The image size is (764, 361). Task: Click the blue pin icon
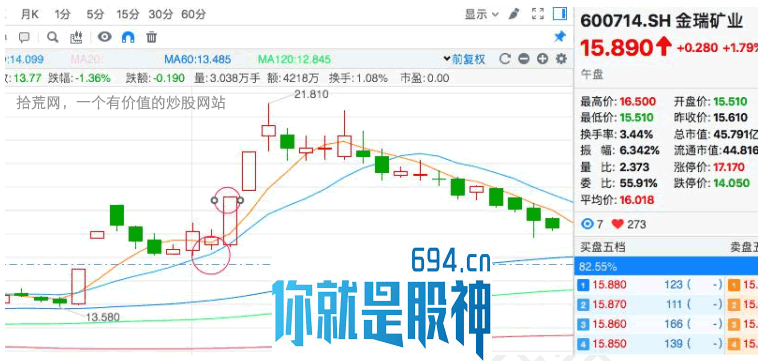(560, 37)
